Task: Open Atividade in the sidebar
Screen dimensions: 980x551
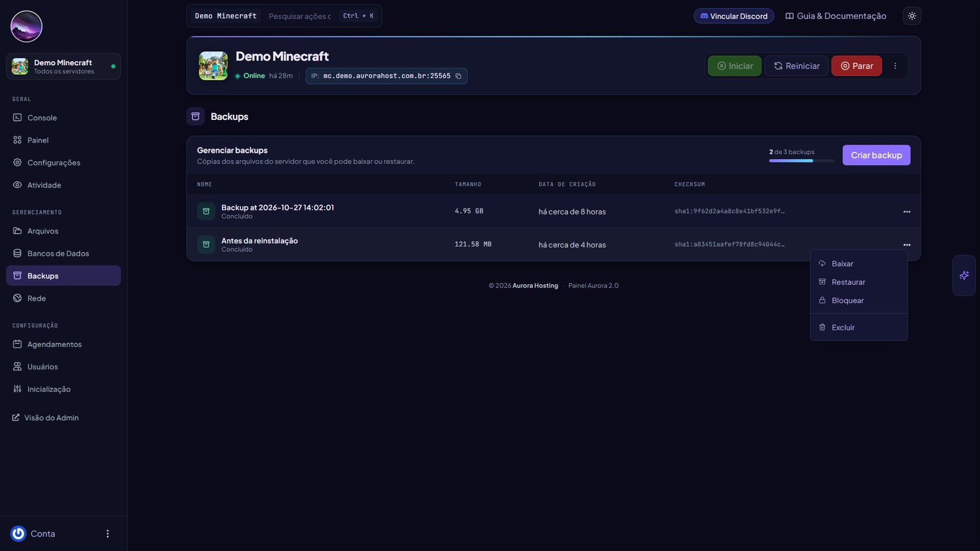Action: 63,185
